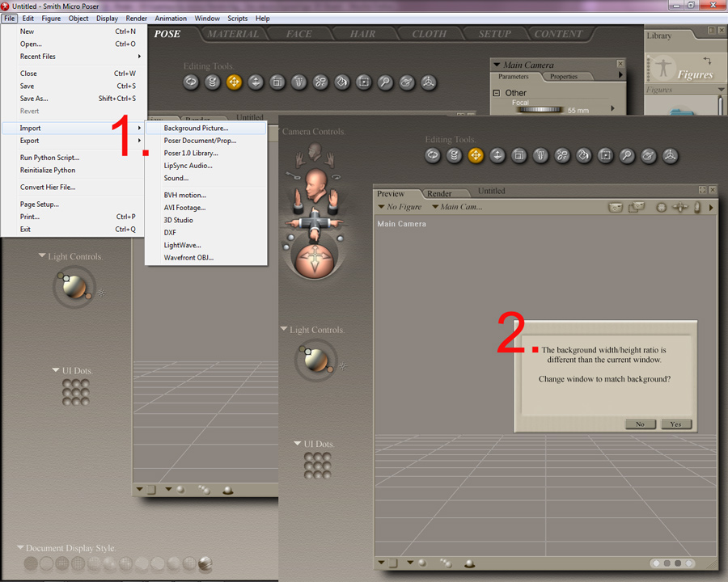Click the Focal parameter dial
This screenshot has height=582, width=728.
coord(540,110)
